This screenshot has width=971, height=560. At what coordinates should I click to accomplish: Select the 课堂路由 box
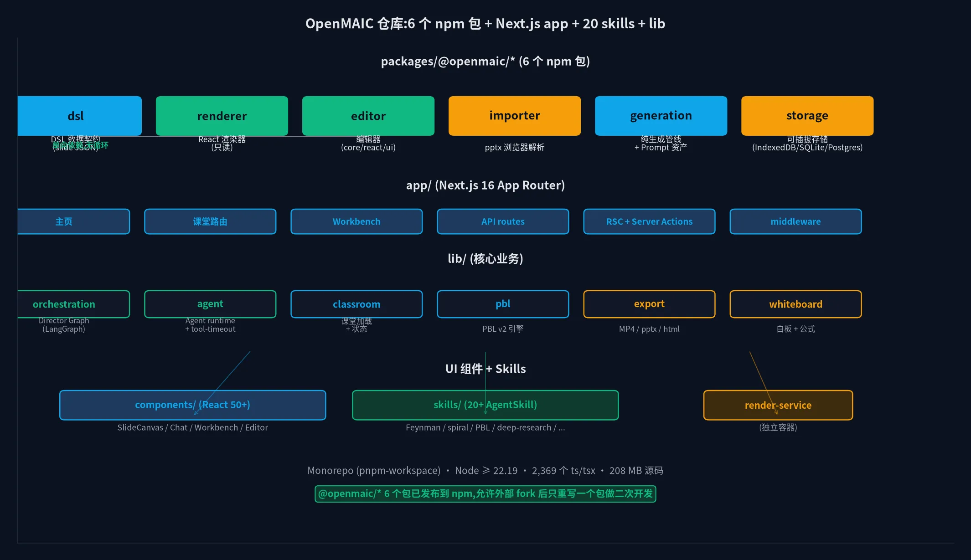point(210,221)
